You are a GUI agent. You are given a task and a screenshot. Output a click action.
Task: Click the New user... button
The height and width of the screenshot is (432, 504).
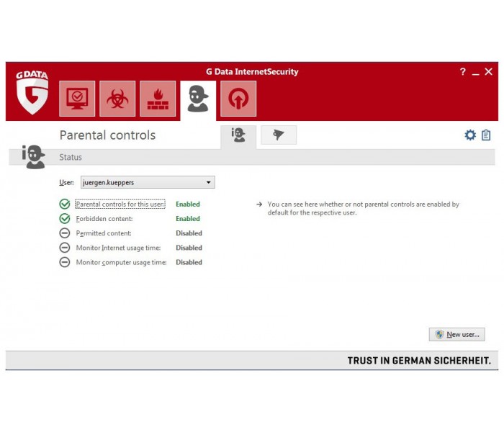[x=456, y=334]
